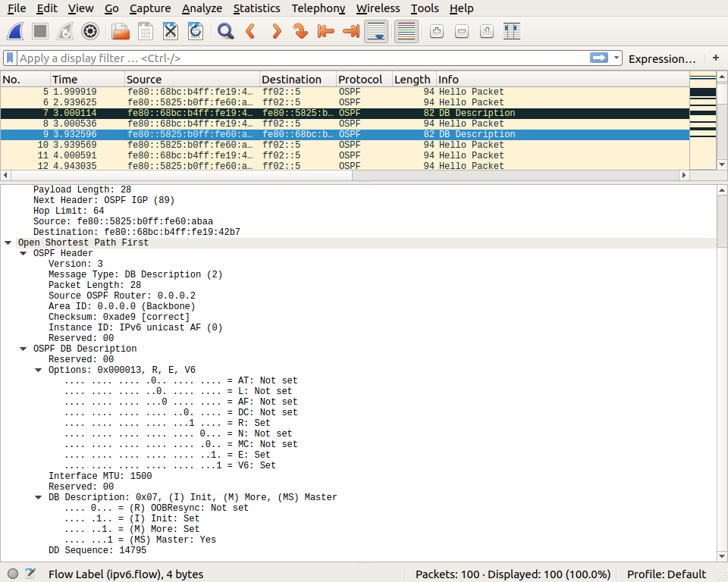Screen dimensions: 728x582
Task: Packet list vertical scrollbar down arrow
Action: click(x=722, y=164)
